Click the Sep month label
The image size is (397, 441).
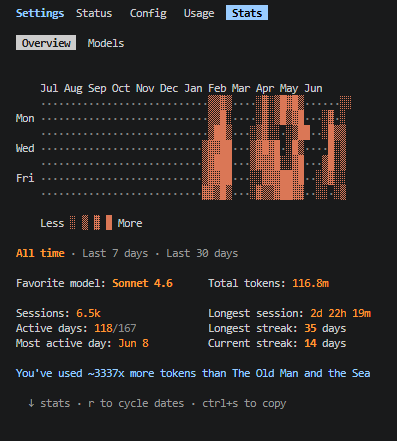pyautogui.click(x=97, y=88)
